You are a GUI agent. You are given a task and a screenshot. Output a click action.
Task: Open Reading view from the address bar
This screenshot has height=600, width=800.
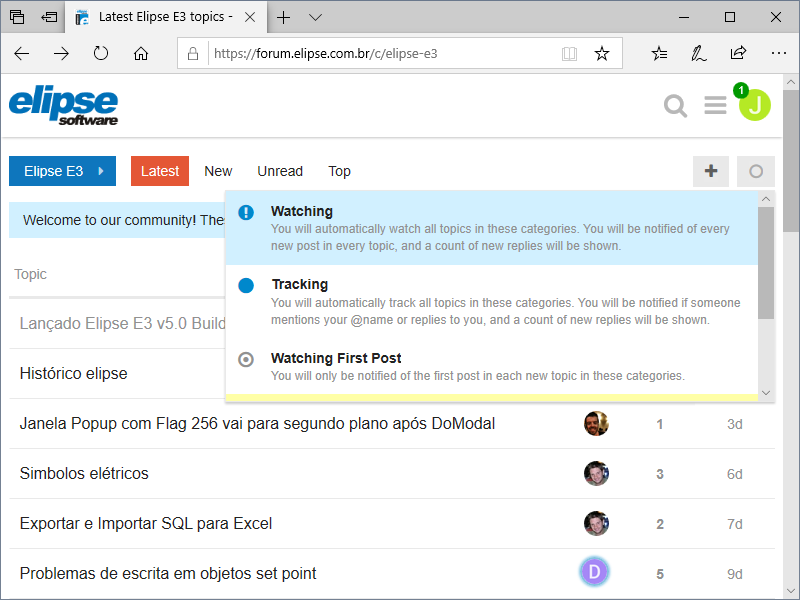(x=569, y=53)
